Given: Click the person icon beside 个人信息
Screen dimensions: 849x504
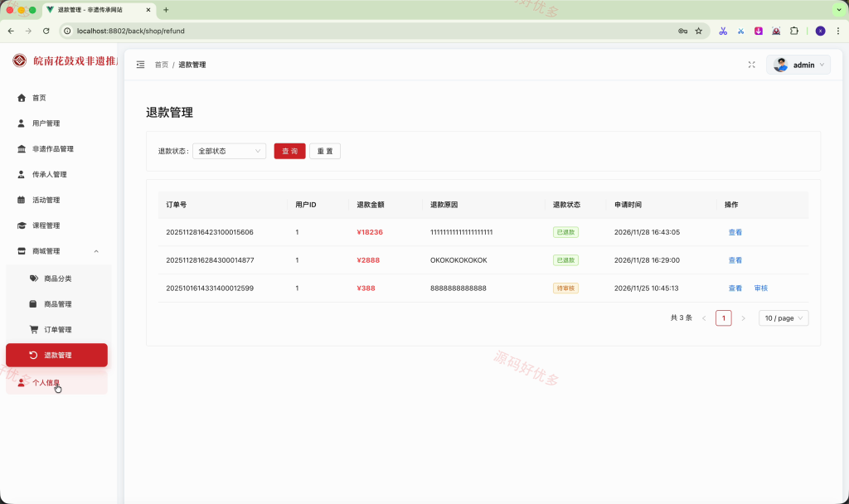Looking at the screenshot, I should click(21, 383).
